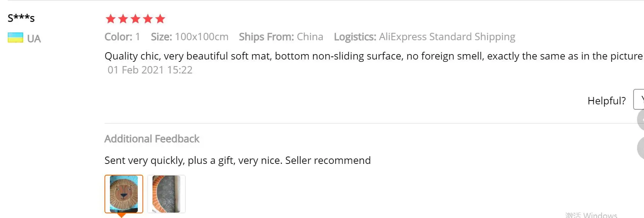Click the orange arrow below the lion thumbnail
644x218 pixels.
coord(122,215)
